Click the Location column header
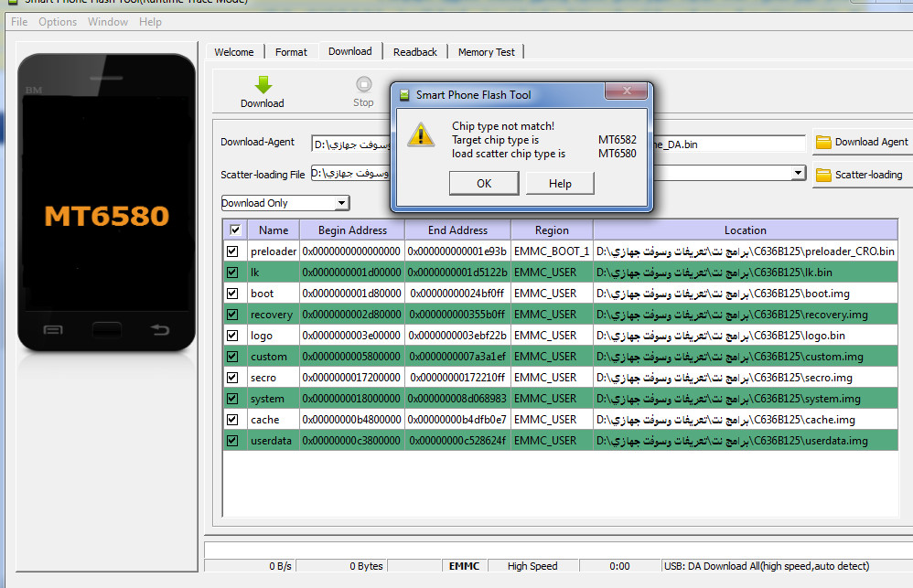Screen dimensions: 913x588 (x=746, y=230)
